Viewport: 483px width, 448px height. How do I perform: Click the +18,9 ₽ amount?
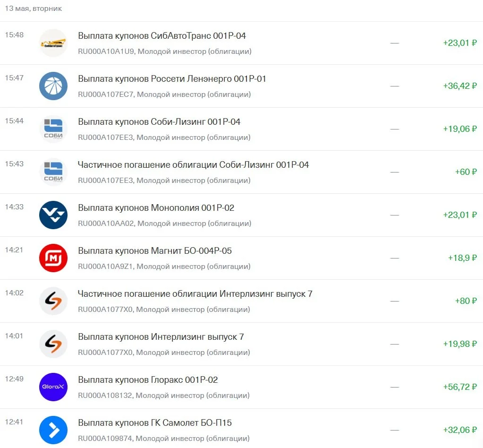(462, 258)
